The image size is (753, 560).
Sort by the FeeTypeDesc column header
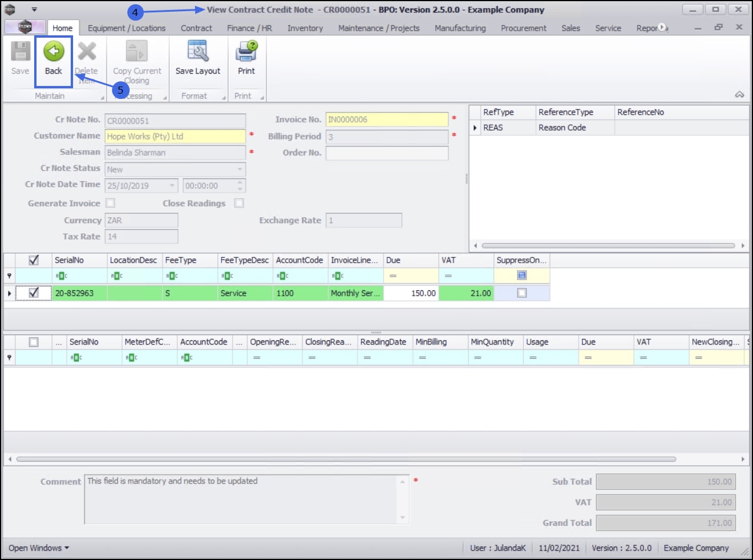point(245,260)
